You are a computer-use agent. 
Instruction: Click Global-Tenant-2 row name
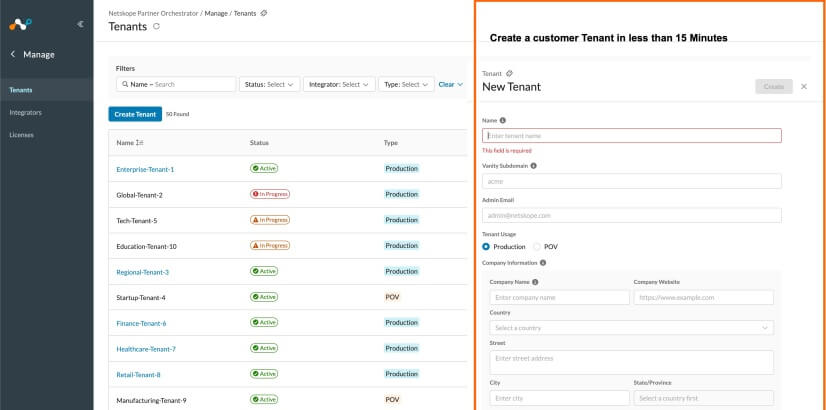pos(140,195)
